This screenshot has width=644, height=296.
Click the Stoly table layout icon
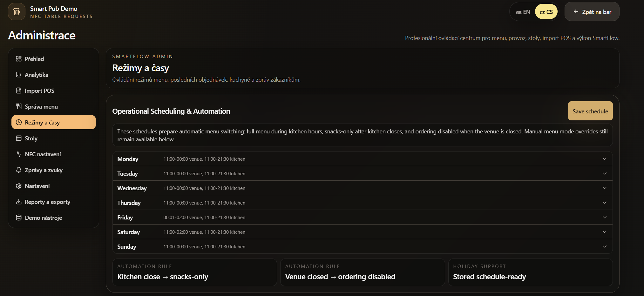[x=19, y=138]
